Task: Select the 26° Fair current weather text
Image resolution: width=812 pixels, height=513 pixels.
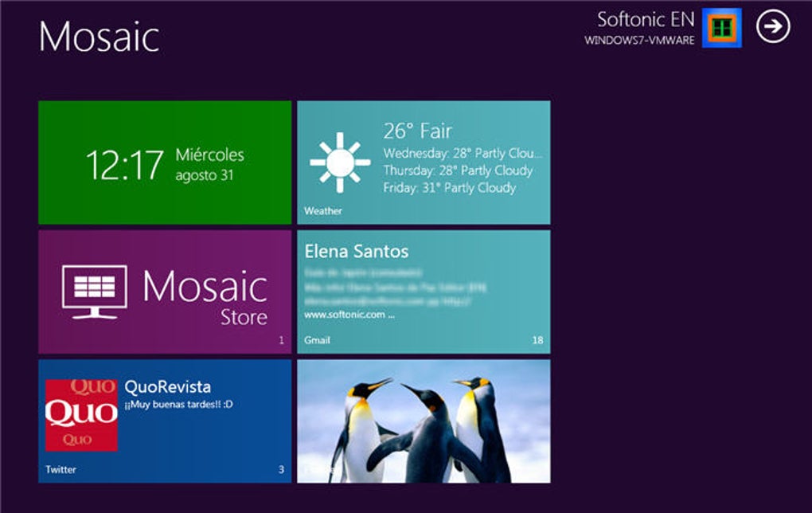Action: coord(418,131)
